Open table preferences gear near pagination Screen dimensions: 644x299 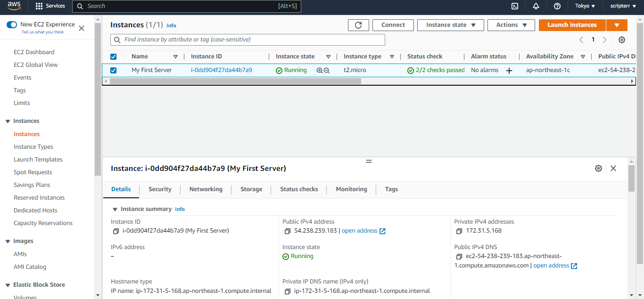[622, 40]
